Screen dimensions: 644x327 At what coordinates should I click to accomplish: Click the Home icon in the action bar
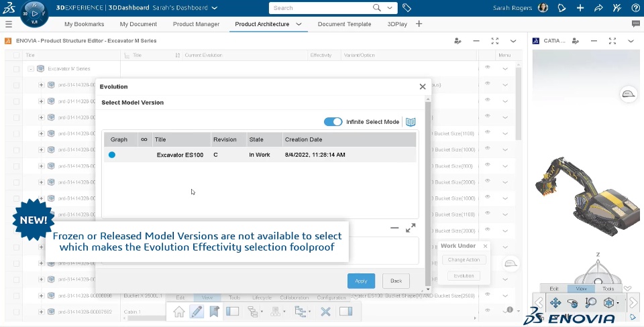(179, 312)
